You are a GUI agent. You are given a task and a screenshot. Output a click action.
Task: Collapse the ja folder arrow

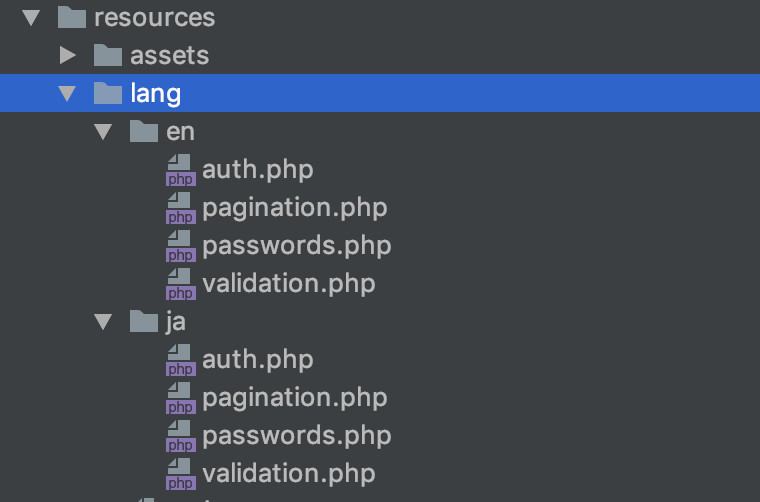103,322
